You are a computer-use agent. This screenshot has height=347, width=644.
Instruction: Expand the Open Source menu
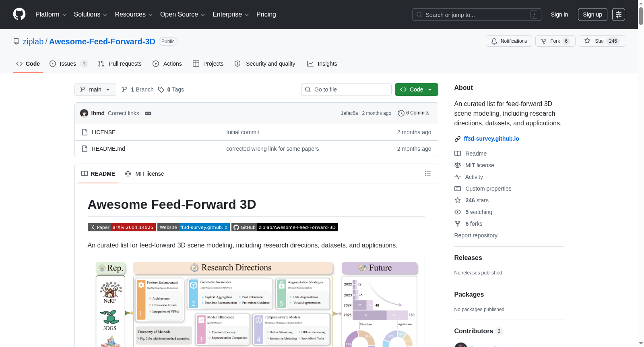coord(183,15)
